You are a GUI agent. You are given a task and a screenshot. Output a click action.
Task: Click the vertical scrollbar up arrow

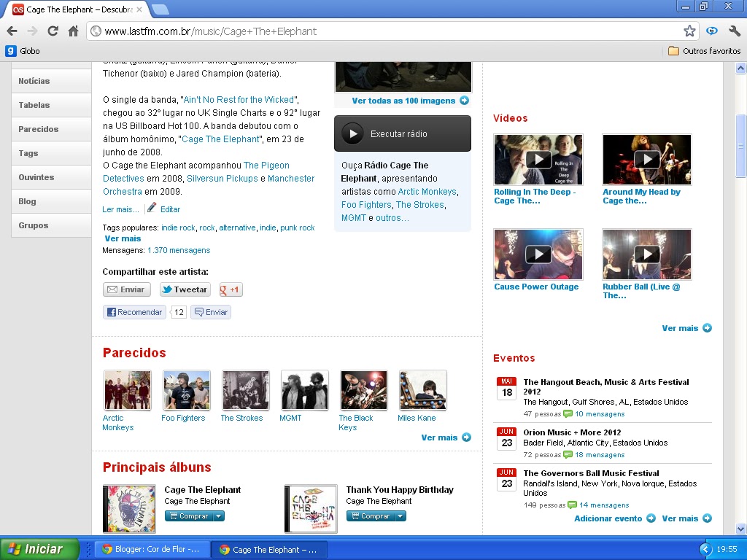point(741,68)
